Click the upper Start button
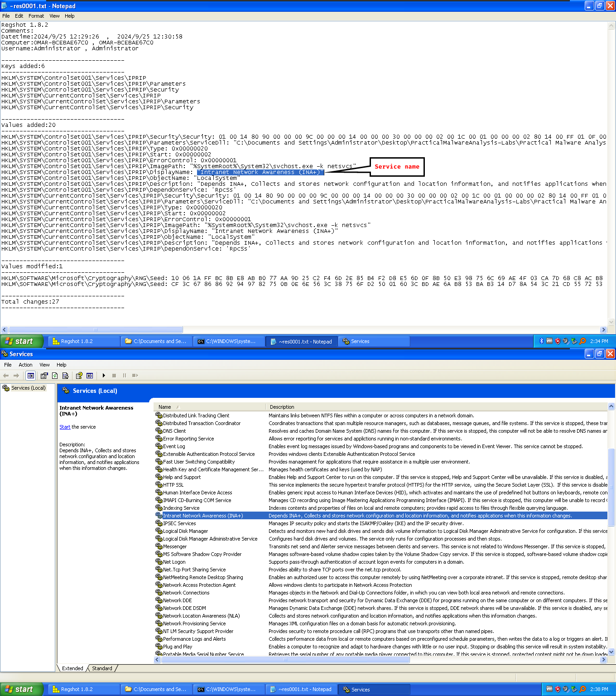616x696 pixels. (x=22, y=341)
